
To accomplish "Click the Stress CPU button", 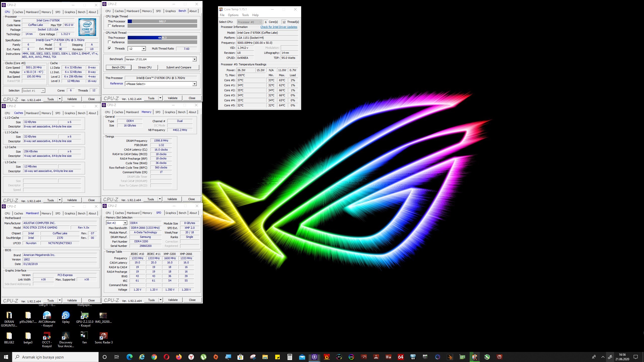I will (x=145, y=67).
